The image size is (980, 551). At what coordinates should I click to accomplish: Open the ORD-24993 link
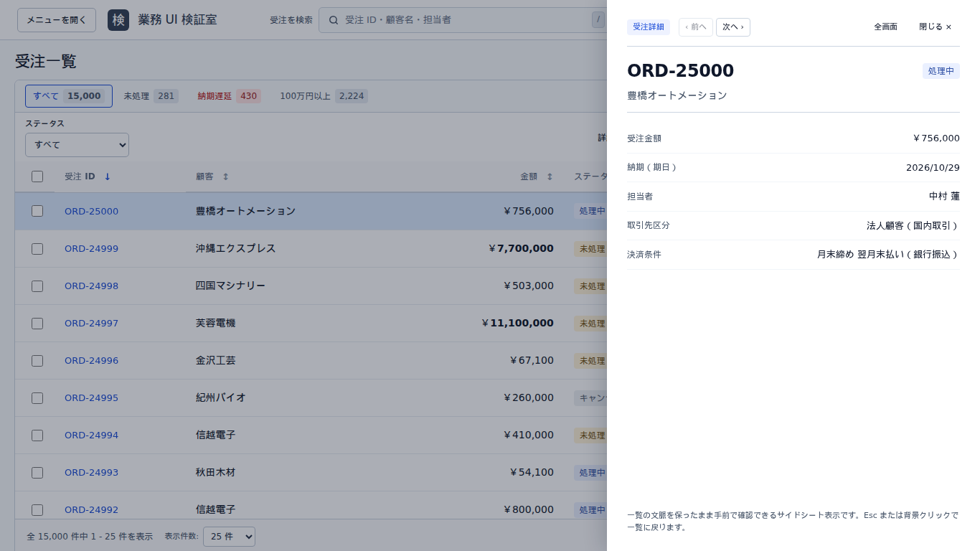(x=91, y=473)
